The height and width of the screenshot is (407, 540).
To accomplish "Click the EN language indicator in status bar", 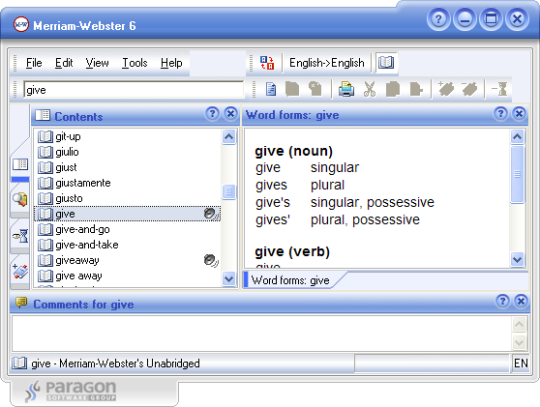I will click(x=520, y=363).
